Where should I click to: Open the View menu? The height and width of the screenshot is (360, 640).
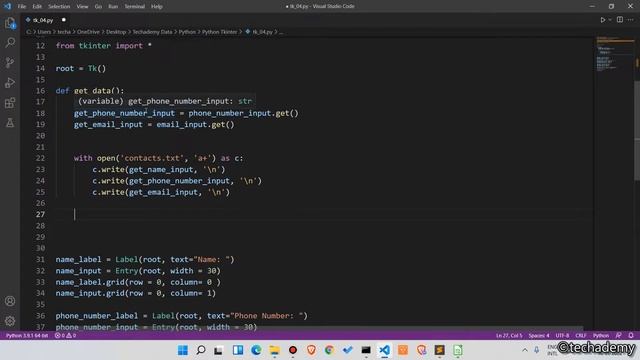click(82, 7)
